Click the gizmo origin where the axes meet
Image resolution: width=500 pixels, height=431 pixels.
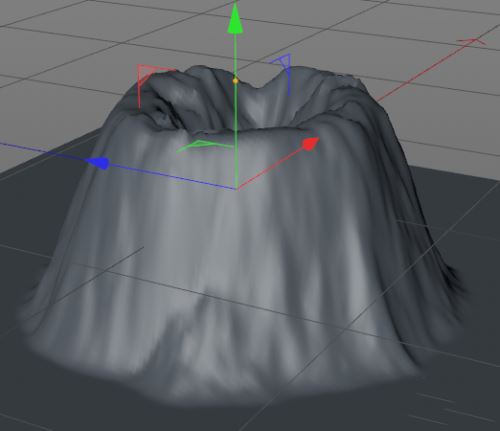pos(236,189)
